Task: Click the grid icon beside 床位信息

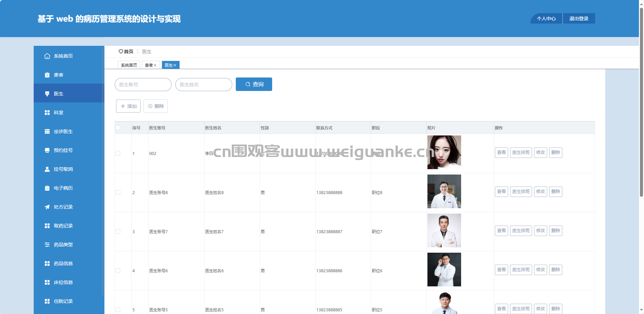Action: (x=47, y=282)
